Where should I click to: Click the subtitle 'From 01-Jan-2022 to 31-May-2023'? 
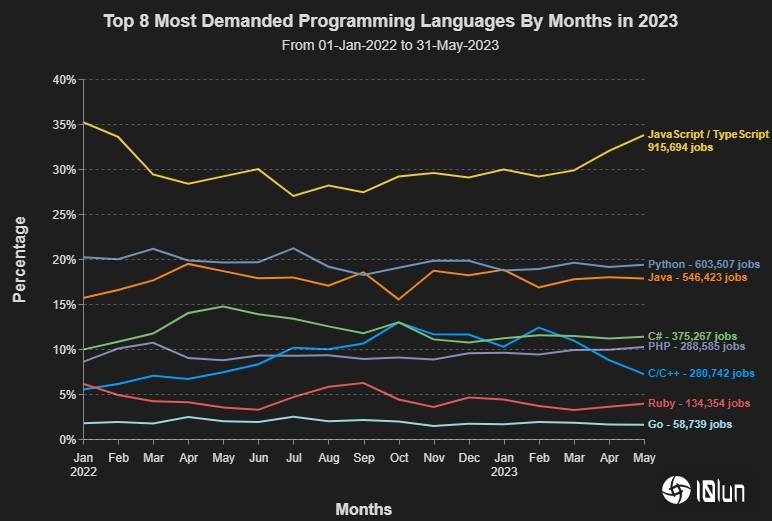390,45
